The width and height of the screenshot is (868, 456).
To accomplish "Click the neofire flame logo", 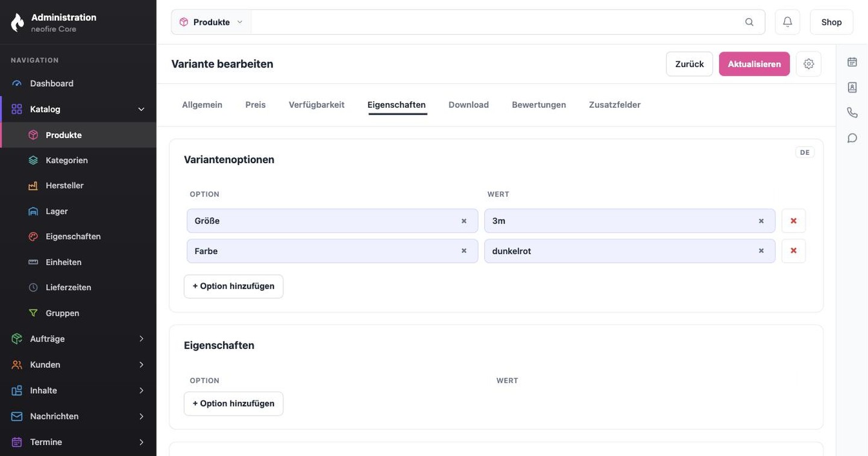I will (x=17, y=22).
